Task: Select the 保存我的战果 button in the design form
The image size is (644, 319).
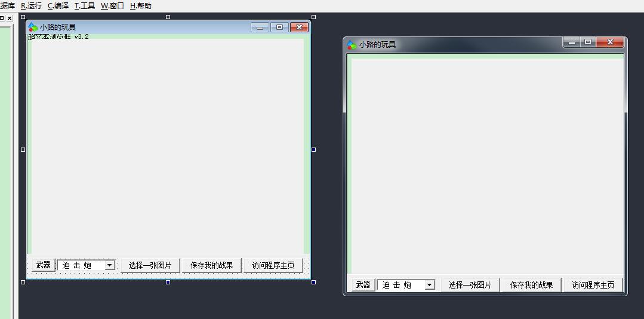Action: pyautogui.click(x=211, y=265)
